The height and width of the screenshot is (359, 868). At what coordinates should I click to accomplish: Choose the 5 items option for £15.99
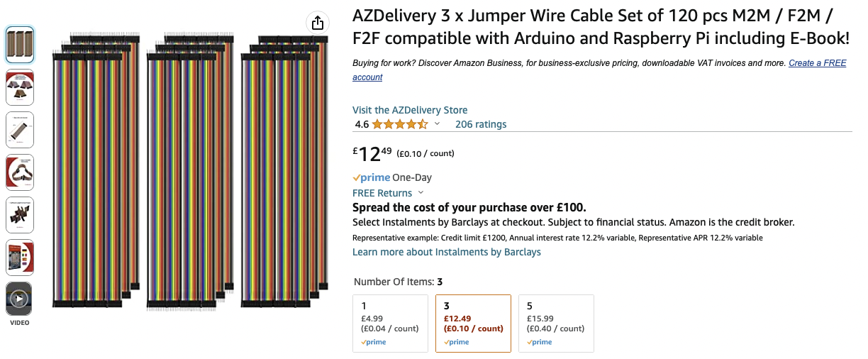pos(556,324)
